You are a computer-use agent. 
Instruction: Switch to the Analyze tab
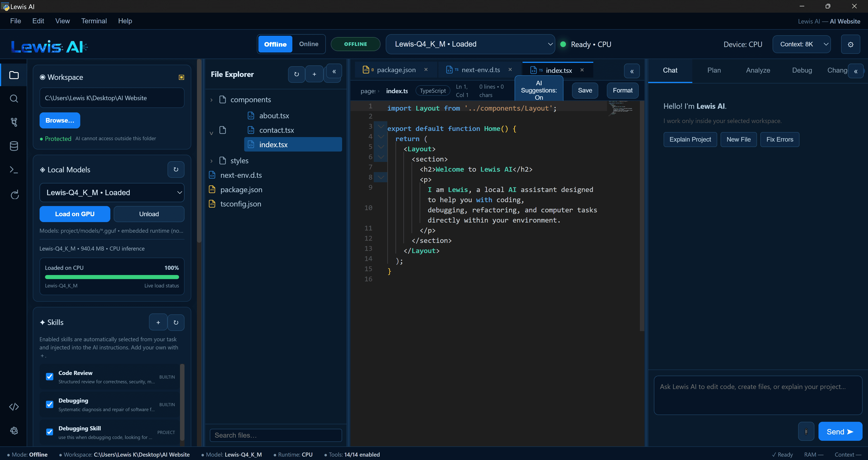758,70
